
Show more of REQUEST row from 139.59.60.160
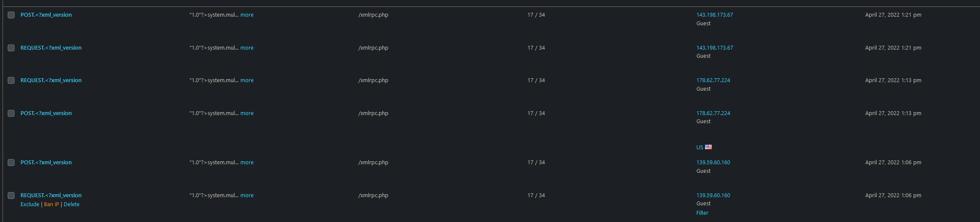247,195
